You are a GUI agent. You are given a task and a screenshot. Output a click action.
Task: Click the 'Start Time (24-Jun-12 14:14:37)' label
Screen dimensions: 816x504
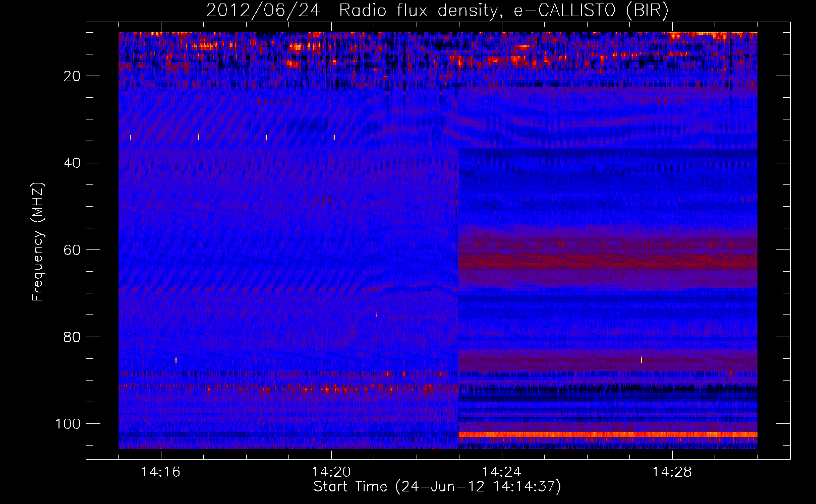pyautogui.click(x=437, y=487)
